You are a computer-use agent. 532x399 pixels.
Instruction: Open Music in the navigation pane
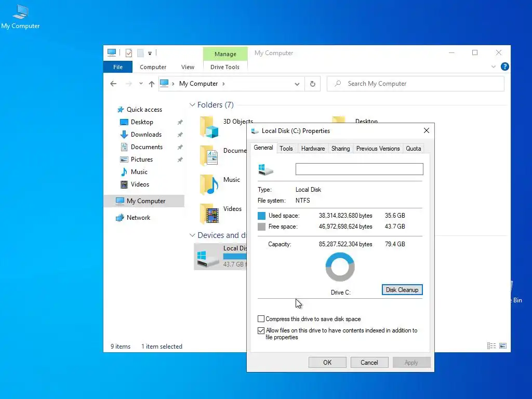tap(139, 171)
